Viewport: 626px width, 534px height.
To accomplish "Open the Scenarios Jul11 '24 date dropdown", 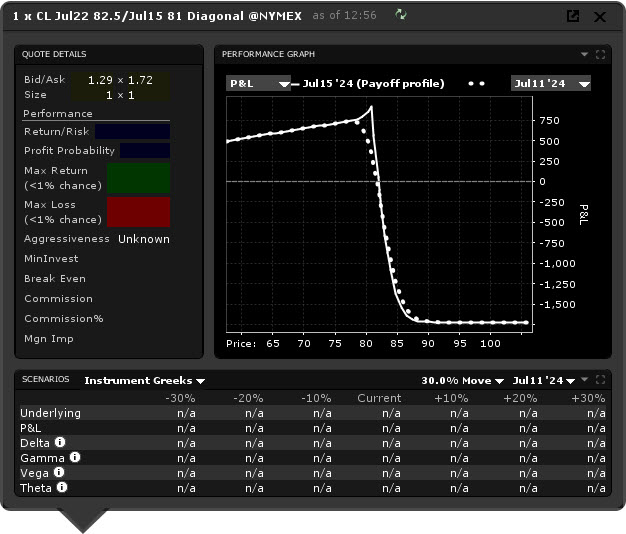I will [543, 380].
